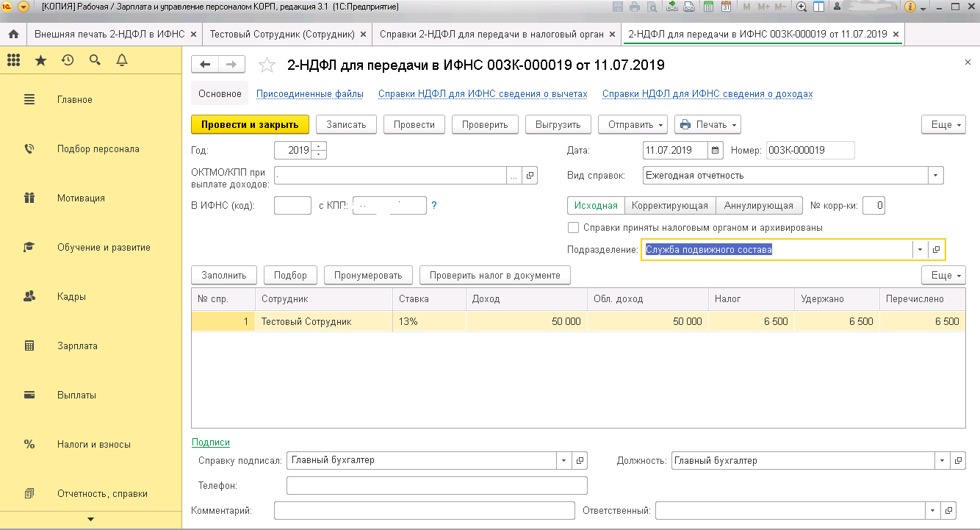
Task: Click the Провести и закрыть button
Action: coord(250,124)
